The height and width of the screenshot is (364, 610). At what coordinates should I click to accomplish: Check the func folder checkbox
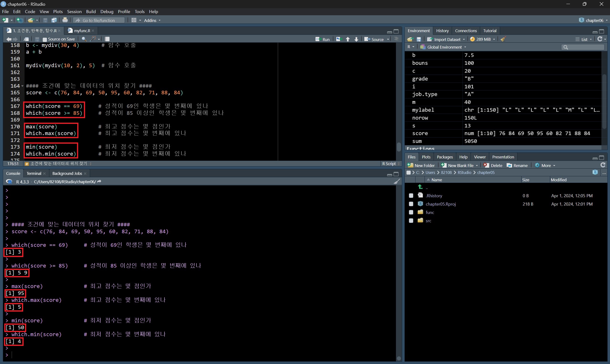(x=411, y=212)
